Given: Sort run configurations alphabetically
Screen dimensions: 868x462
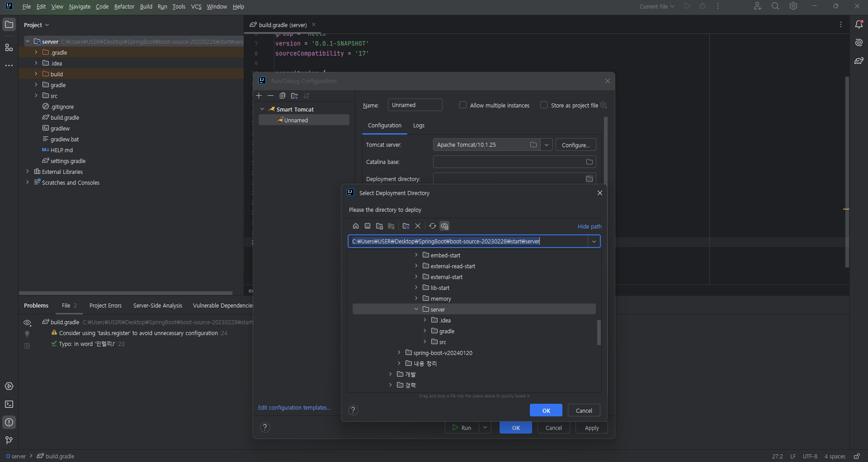Looking at the screenshot, I should (307, 96).
